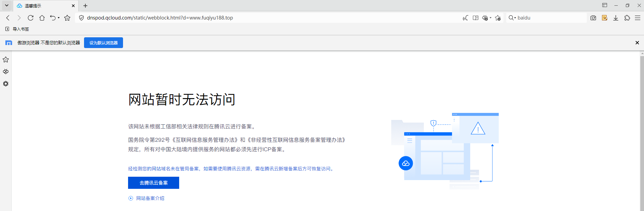Open the search engine selector dropdown
Screen dimensions: 644x211
[512, 18]
